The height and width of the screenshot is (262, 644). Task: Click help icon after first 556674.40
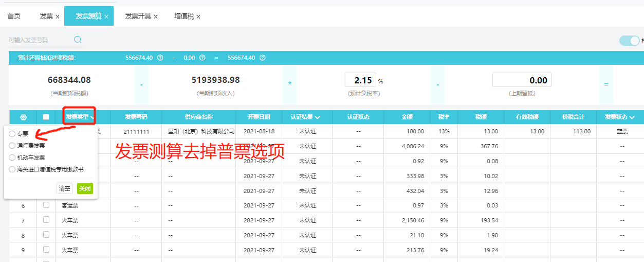(160, 58)
